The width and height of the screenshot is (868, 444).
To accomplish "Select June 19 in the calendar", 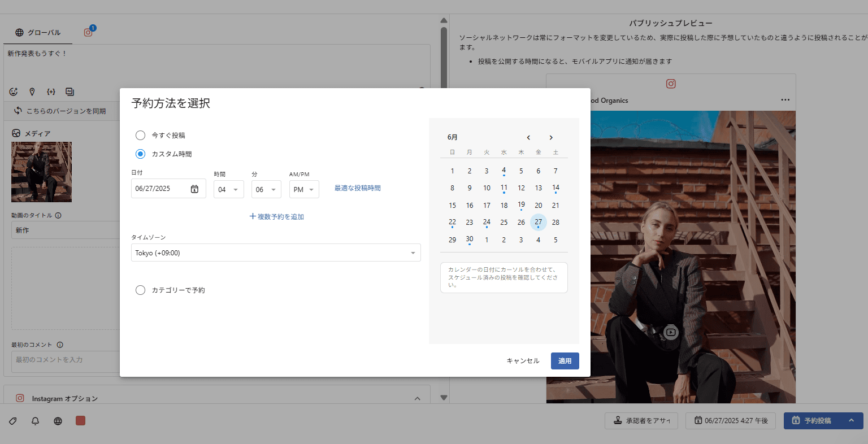I will point(521,205).
